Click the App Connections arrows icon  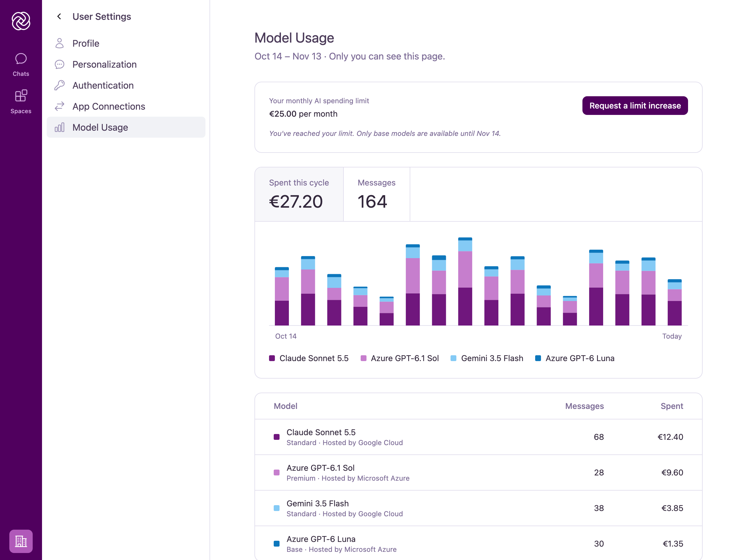coord(60,106)
